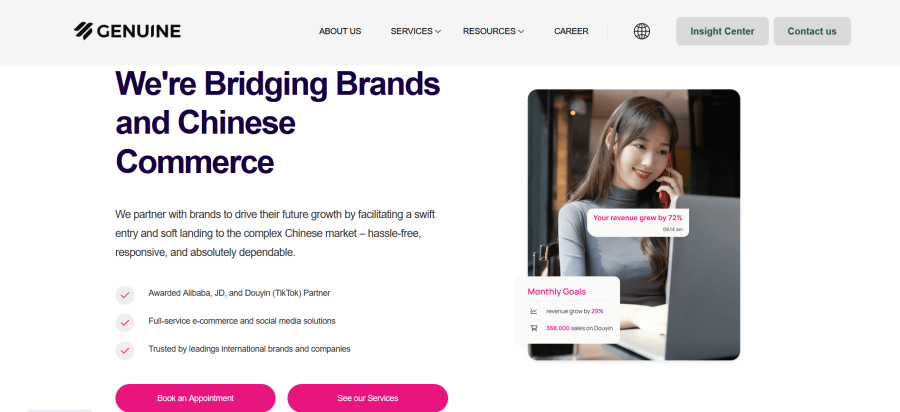The height and width of the screenshot is (412, 900).
Task: Click Book an Appointment button
Action: (x=195, y=398)
